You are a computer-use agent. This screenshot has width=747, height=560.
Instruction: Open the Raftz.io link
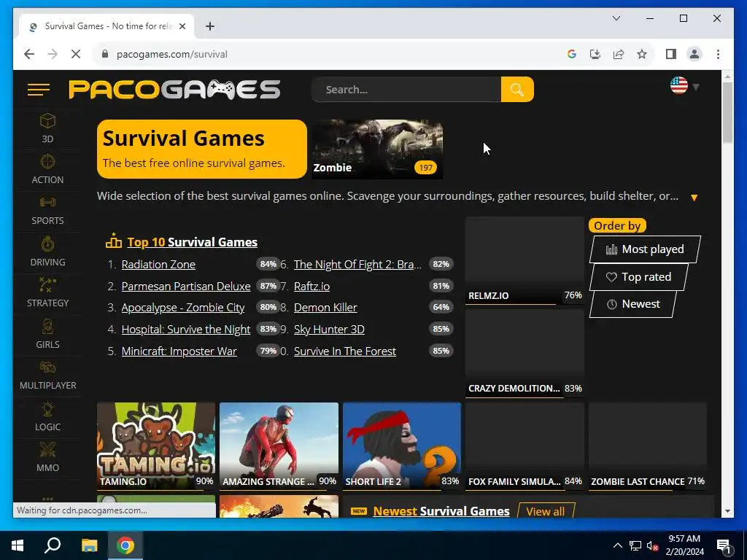click(311, 286)
